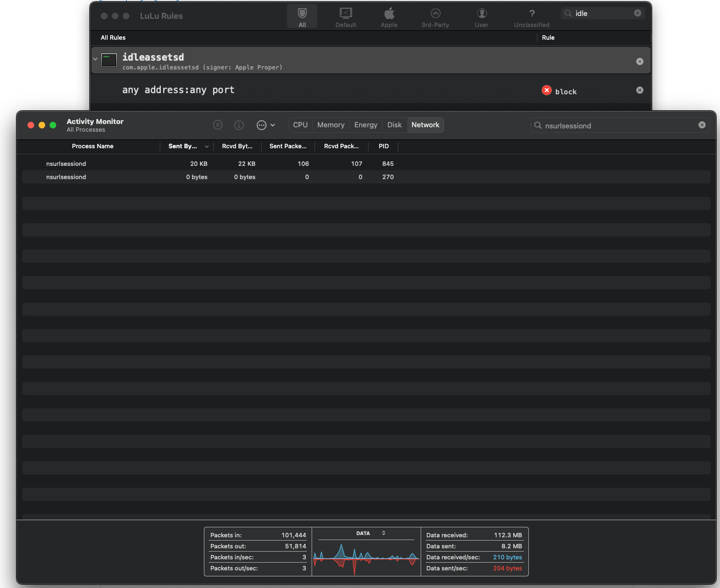Click the PID value "845"
Image resolution: width=720 pixels, height=588 pixels.
388,164
